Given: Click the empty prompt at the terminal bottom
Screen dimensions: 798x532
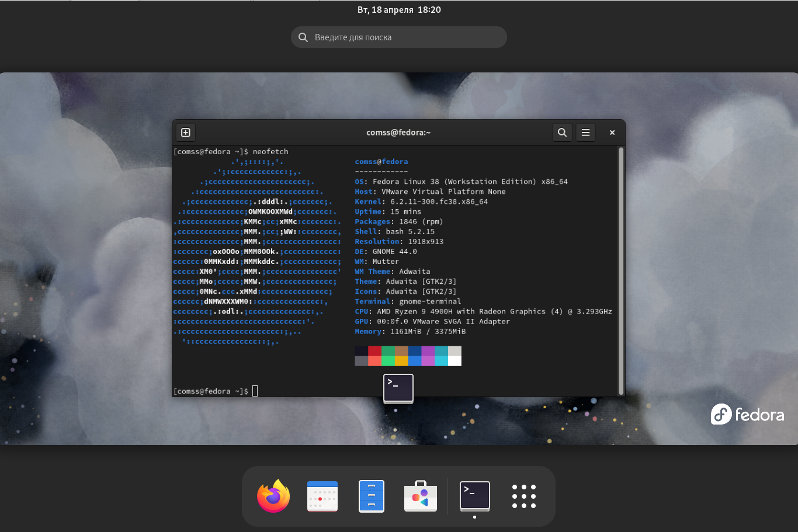Looking at the screenshot, I should click(x=216, y=391).
